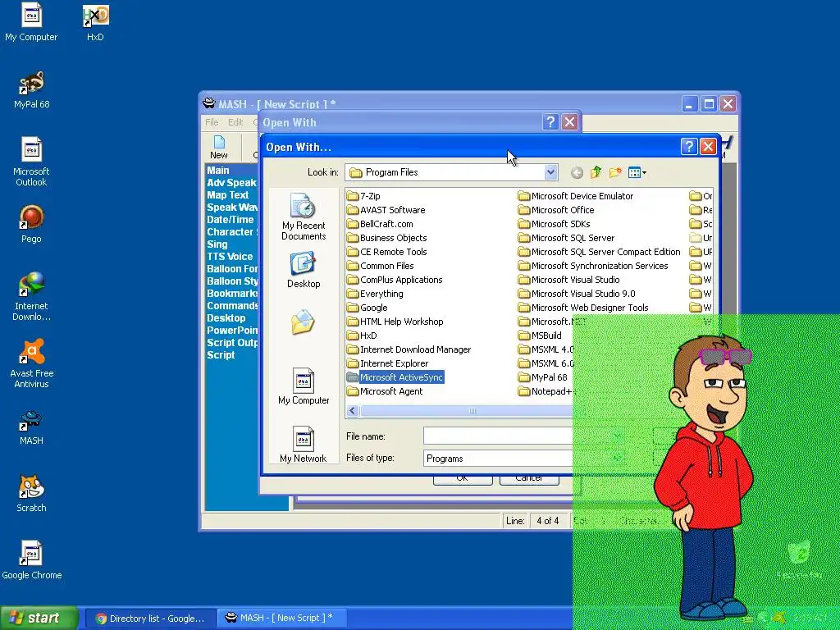Viewport: 840px width, 630px height.
Task: Select the Internet Download Manager desktop shortcut
Action: tap(31, 296)
